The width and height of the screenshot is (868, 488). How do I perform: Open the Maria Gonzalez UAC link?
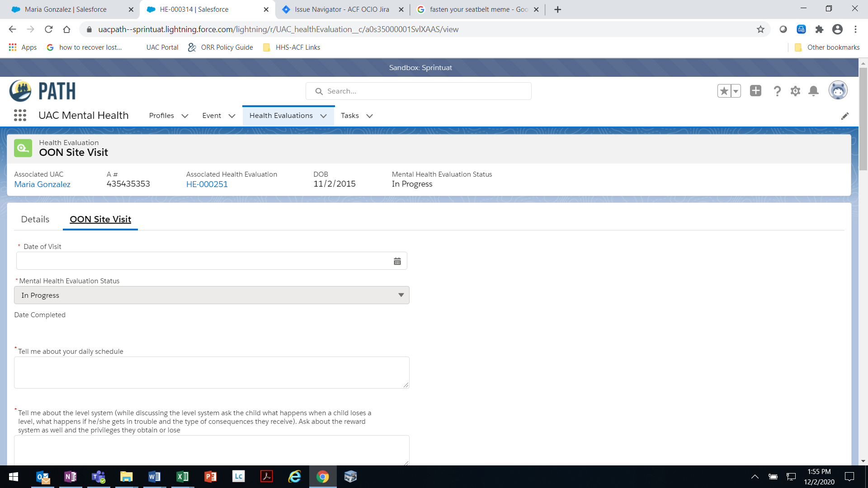(x=42, y=184)
